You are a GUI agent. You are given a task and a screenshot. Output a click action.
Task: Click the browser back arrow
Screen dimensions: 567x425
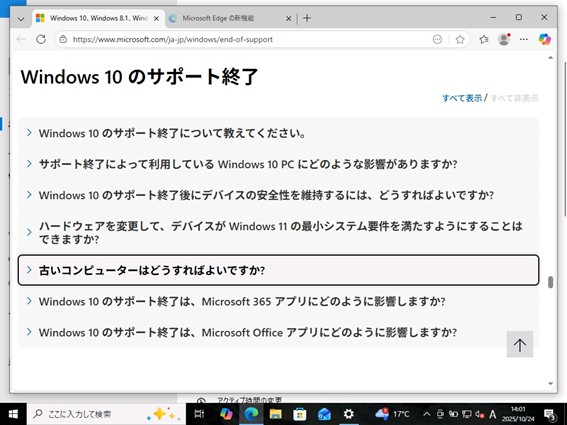pyautogui.click(x=21, y=39)
